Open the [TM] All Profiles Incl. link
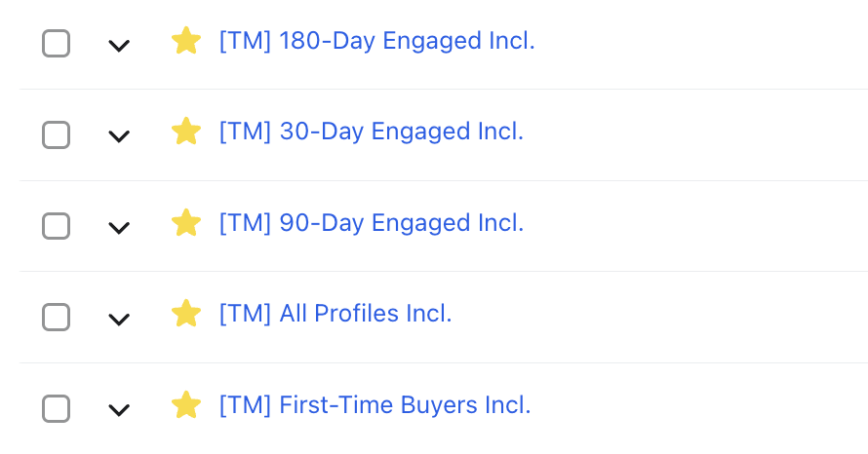The width and height of the screenshot is (868, 454). pyautogui.click(x=335, y=314)
